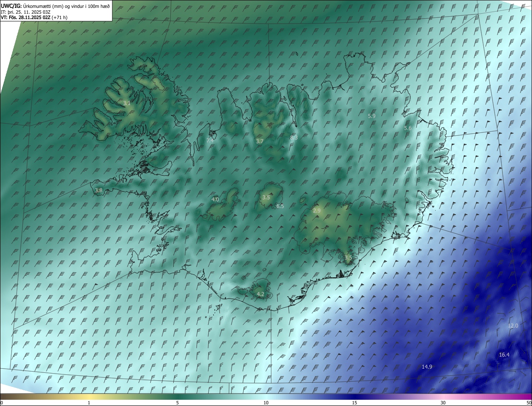Click the colorbar tick label 30
This screenshot has height=406, width=532.
point(443,403)
